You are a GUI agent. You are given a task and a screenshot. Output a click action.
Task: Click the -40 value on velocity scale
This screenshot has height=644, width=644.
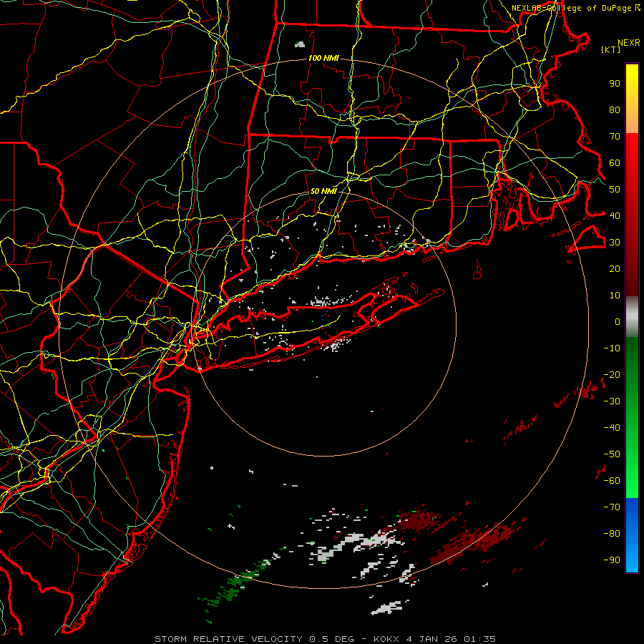click(x=612, y=428)
